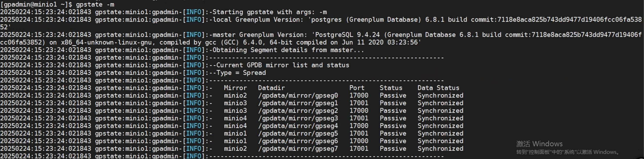
Task: Click the 'Mirror' column header
Action: pos(235,88)
